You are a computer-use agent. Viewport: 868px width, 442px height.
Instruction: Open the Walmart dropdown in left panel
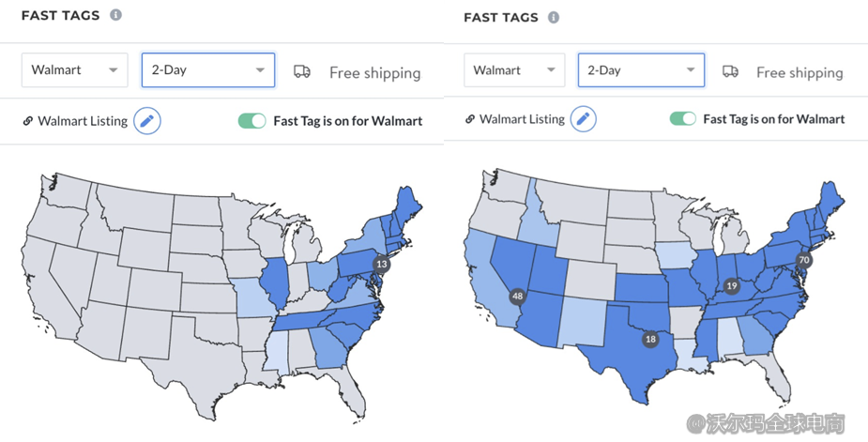74,70
